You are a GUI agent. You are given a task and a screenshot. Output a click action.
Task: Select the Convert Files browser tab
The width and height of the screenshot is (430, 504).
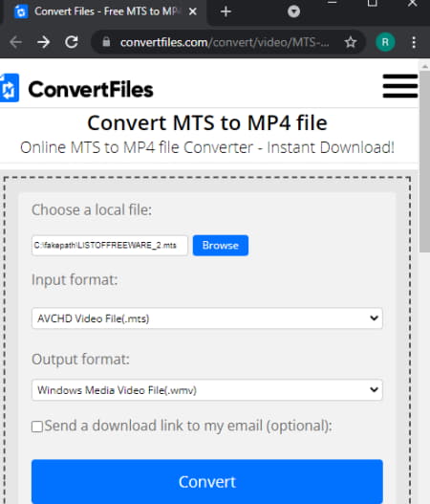(x=104, y=11)
